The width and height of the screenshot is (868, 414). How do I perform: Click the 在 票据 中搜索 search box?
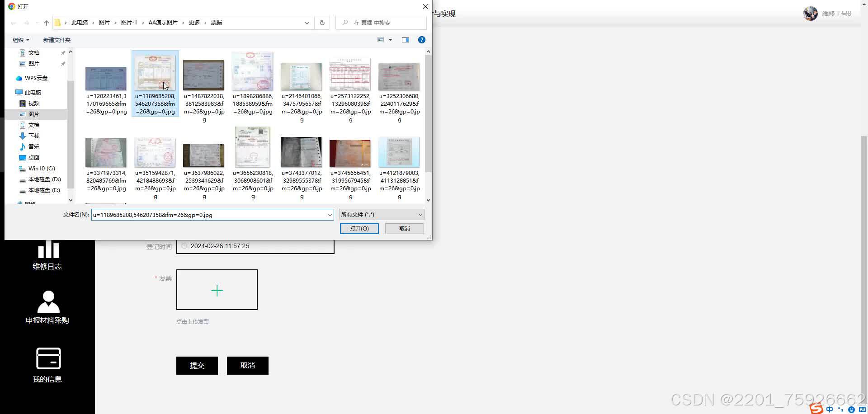click(381, 23)
